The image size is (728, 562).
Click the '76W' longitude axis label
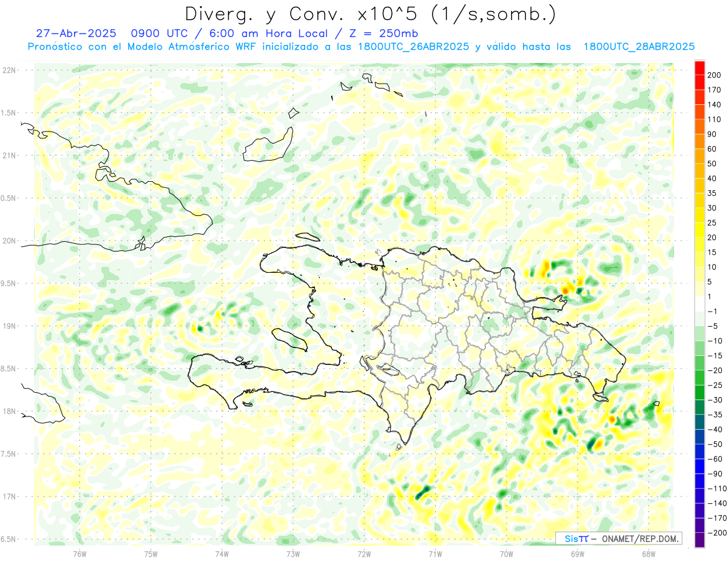click(79, 554)
